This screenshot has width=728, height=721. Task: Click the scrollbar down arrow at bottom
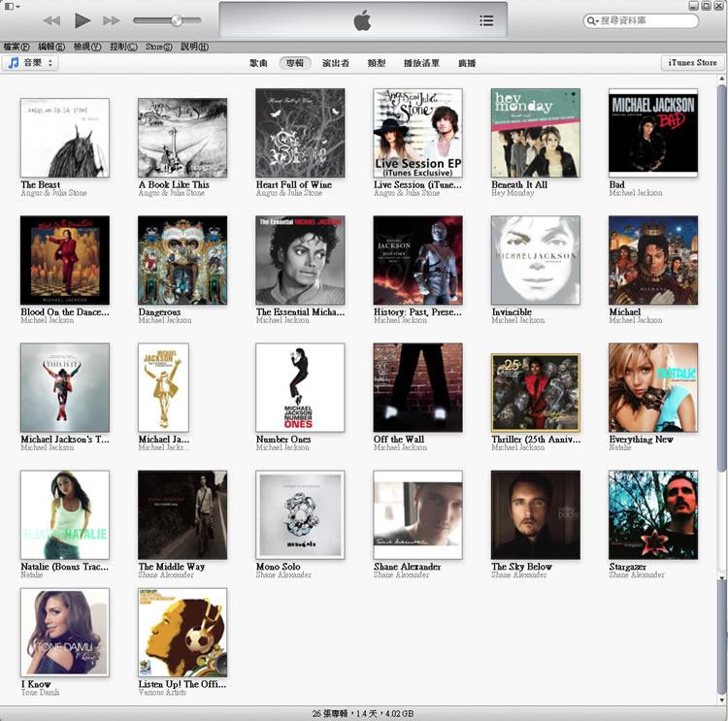(721, 700)
